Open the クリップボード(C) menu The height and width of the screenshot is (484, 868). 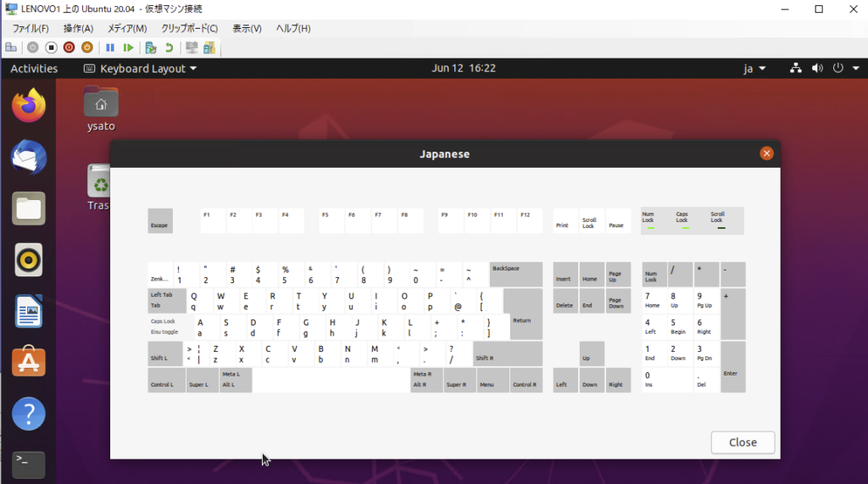pos(189,29)
